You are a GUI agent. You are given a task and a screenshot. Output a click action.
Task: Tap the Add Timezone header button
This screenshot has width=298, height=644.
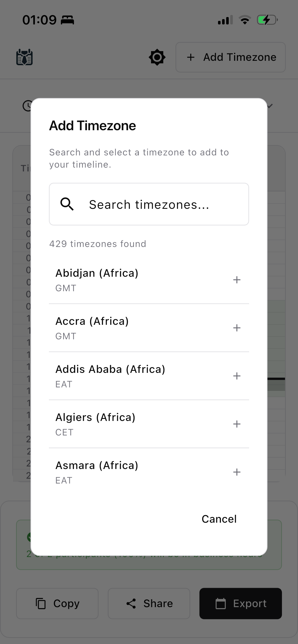[x=231, y=57]
